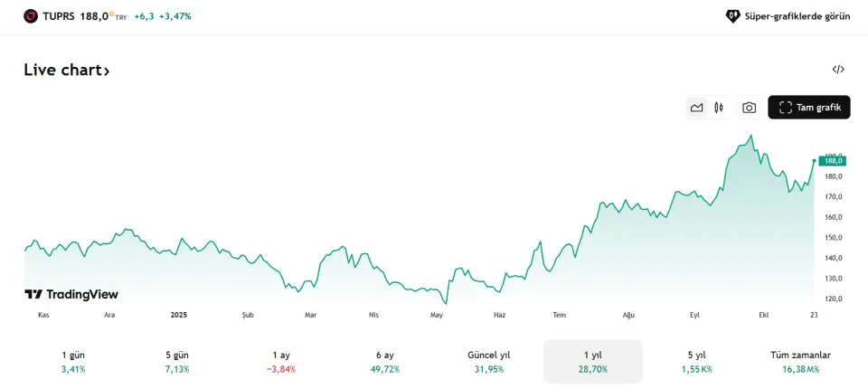The width and height of the screenshot is (868, 389).
Task: Take a chart snapshot with camera icon
Action: click(x=749, y=108)
